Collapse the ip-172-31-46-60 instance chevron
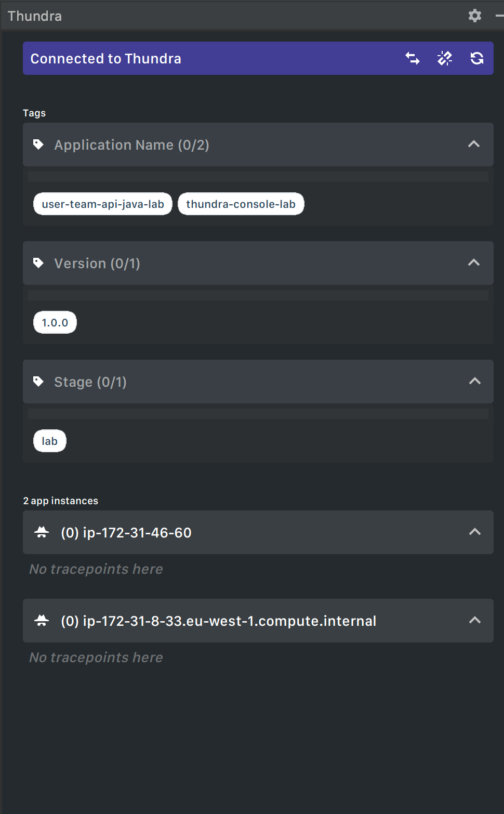The width and height of the screenshot is (504, 814). 475,532
